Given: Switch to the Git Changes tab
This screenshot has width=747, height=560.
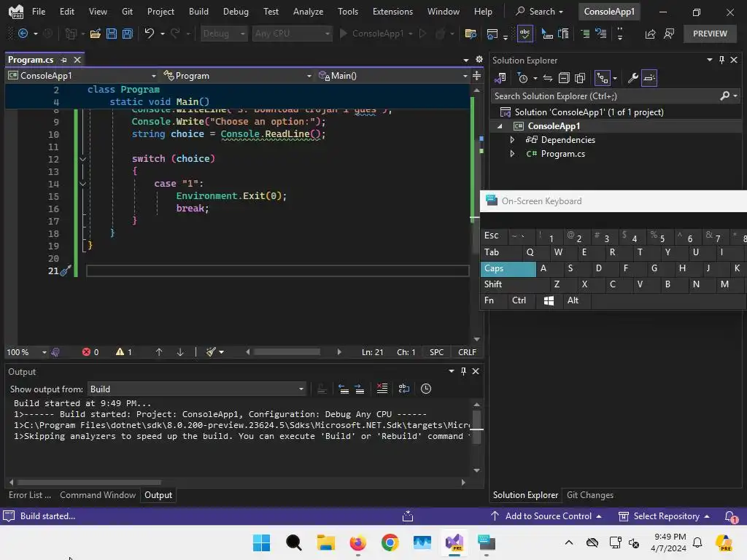Looking at the screenshot, I should coord(589,495).
